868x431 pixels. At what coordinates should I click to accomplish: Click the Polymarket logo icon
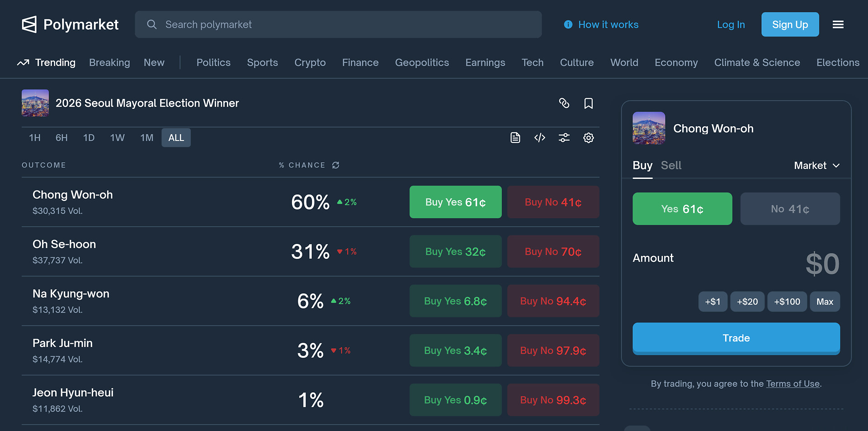(x=29, y=24)
